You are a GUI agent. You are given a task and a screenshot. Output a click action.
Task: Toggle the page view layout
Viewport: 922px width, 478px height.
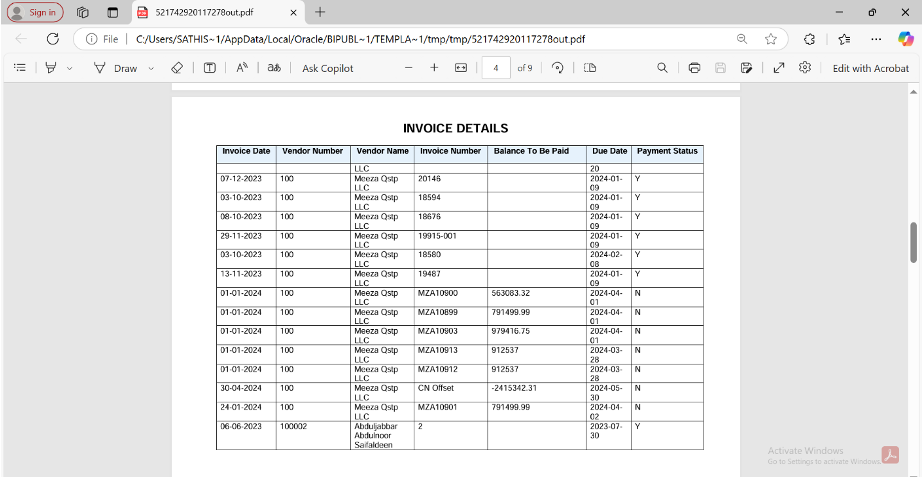(590, 68)
